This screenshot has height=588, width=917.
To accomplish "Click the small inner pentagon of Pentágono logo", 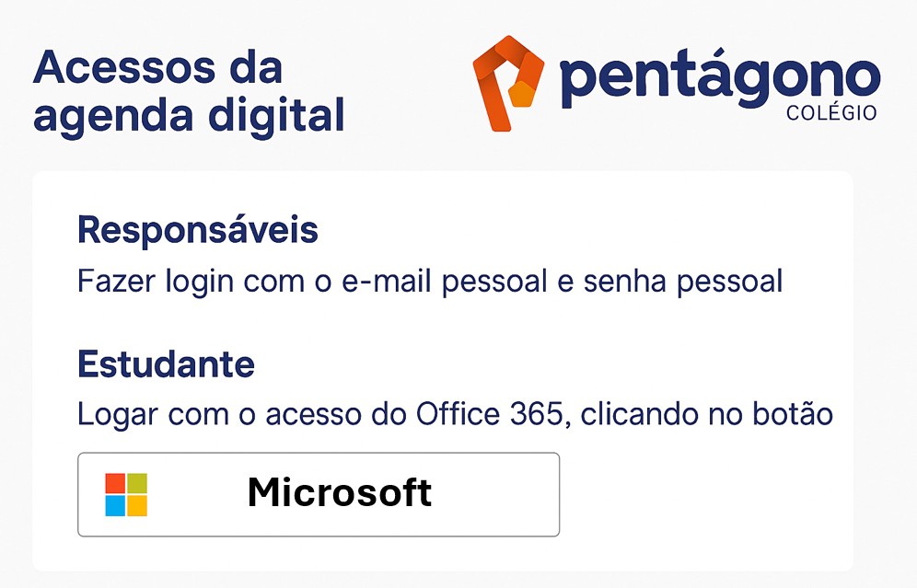I will pos(522,95).
